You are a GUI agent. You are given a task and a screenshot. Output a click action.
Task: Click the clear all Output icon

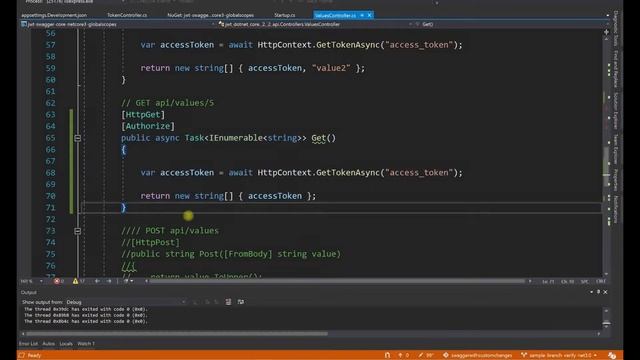tap(228, 302)
